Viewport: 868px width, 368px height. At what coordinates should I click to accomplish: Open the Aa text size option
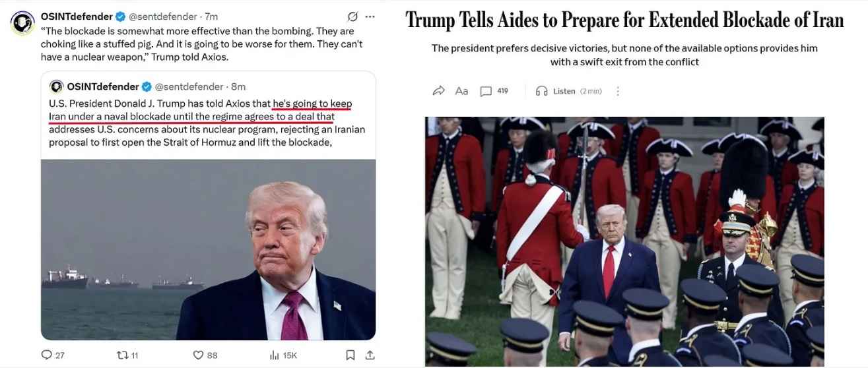(x=461, y=91)
